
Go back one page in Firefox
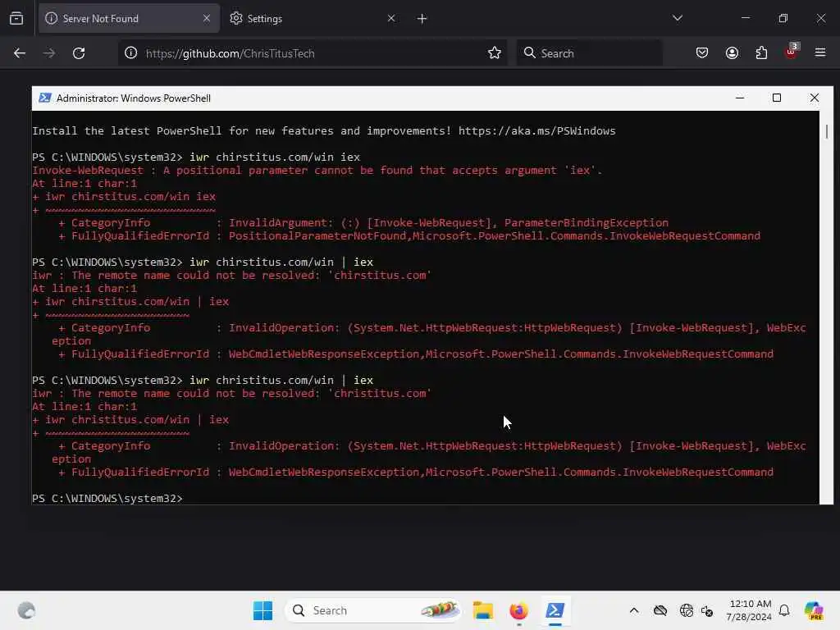click(20, 53)
